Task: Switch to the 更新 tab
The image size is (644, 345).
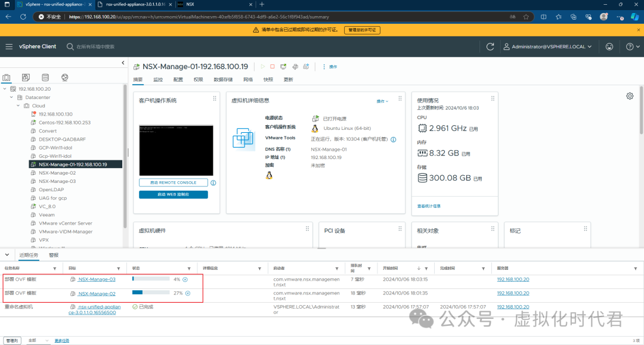Action: coord(289,80)
